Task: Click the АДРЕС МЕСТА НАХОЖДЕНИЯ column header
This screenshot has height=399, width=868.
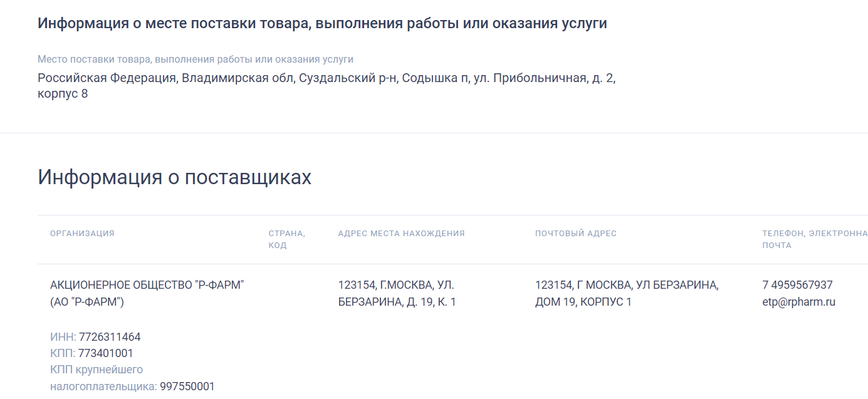Action: click(x=401, y=234)
